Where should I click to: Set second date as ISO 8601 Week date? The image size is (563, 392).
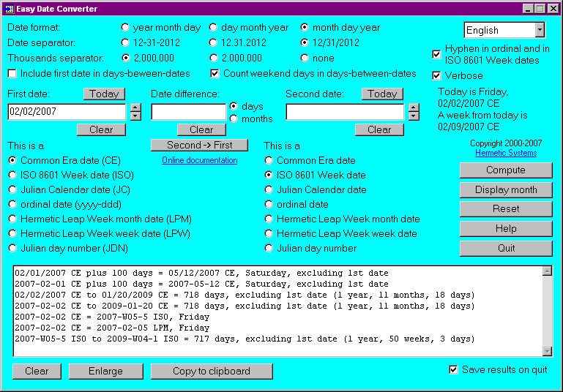[x=269, y=175]
